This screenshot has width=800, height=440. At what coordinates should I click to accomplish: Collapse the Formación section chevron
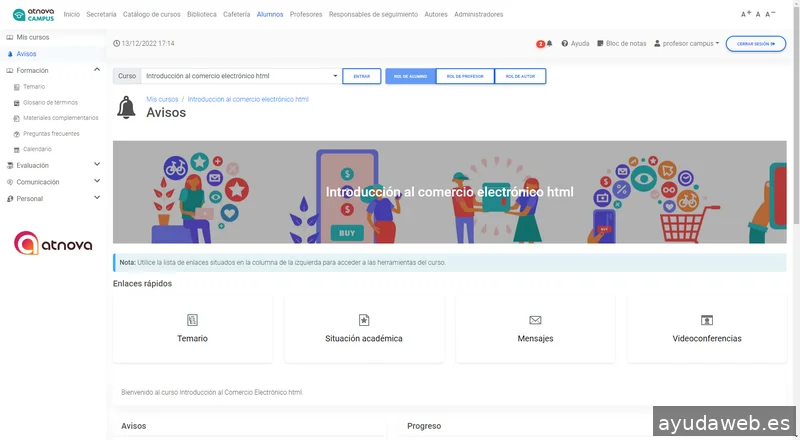[x=97, y=70]
